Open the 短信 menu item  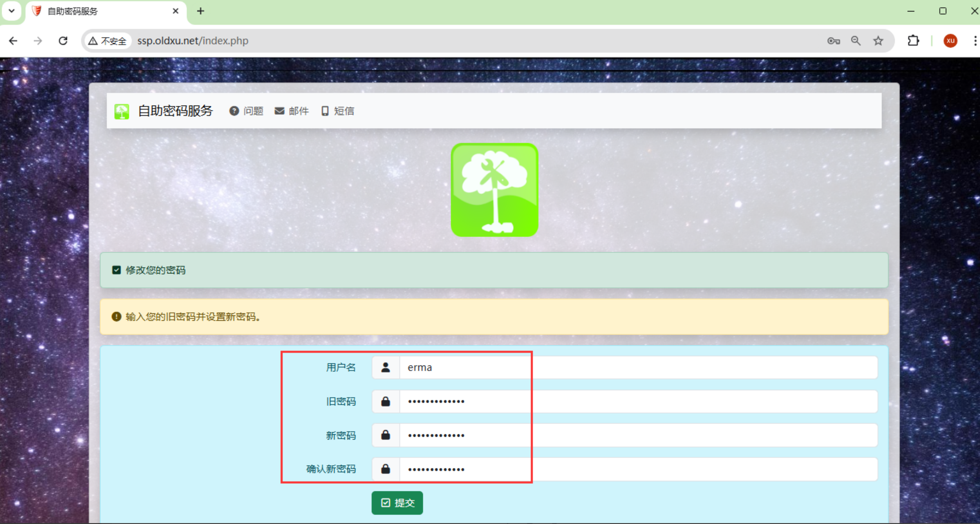pos(338,111)
